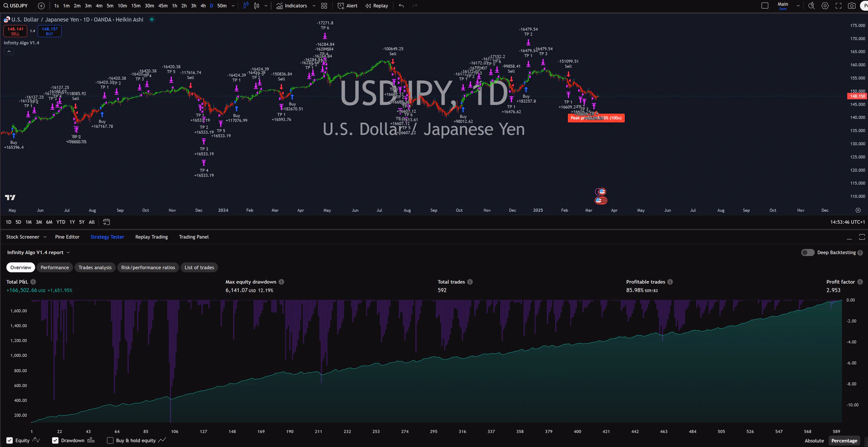868x447 pixels.
Task: Click the undo arrow icon
Action: (x=400, y=6)
